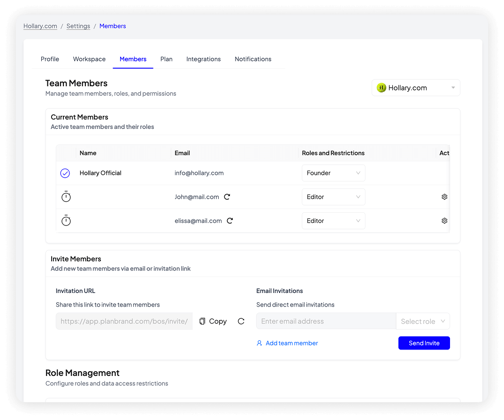
Task: Open the Workspace tab
Action: [x=89, y=59]
